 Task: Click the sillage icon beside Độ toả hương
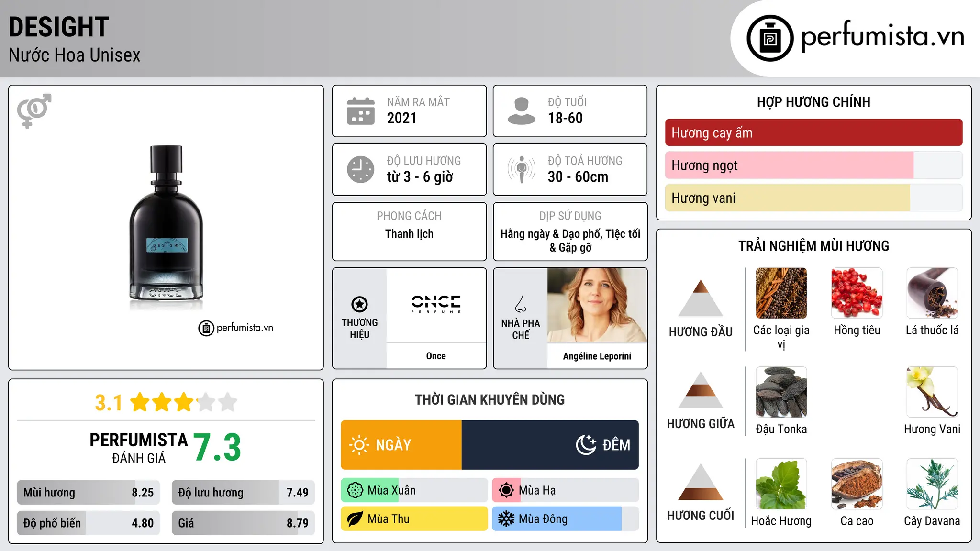click(521, 169)
